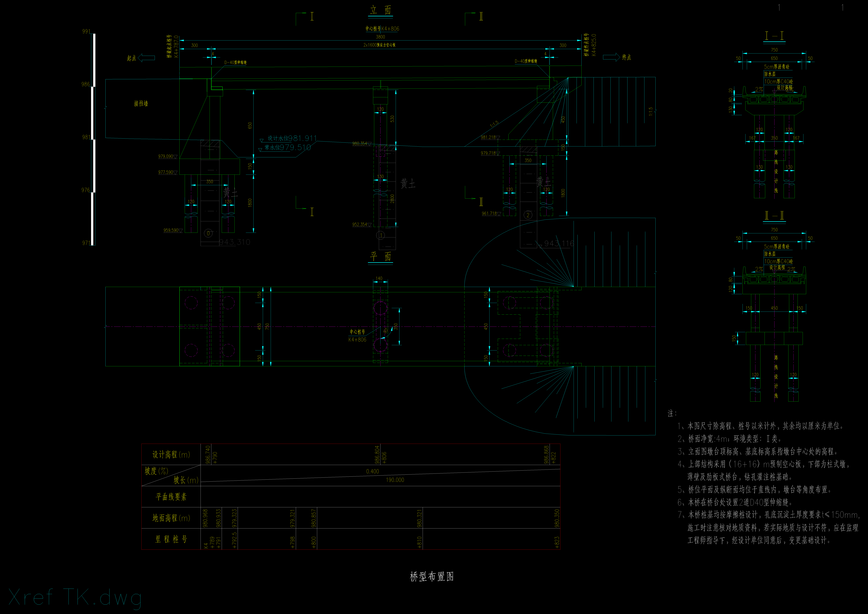Select the 平曲线要素 row header
Screen dimensions: 868x614
[x=171, y=497]
